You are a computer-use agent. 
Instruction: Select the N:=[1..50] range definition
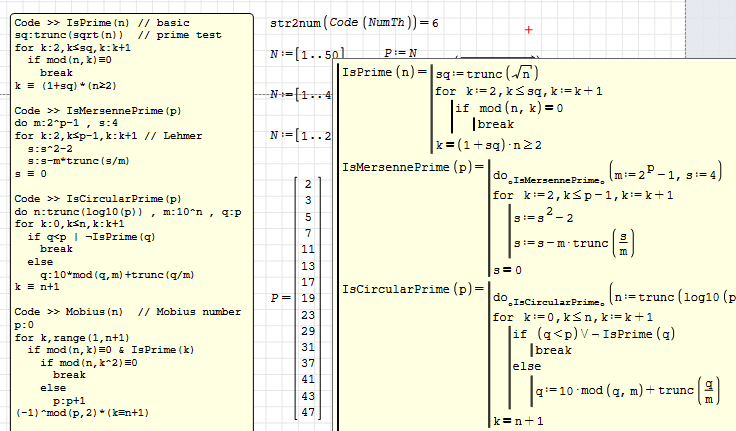(307, 53)
